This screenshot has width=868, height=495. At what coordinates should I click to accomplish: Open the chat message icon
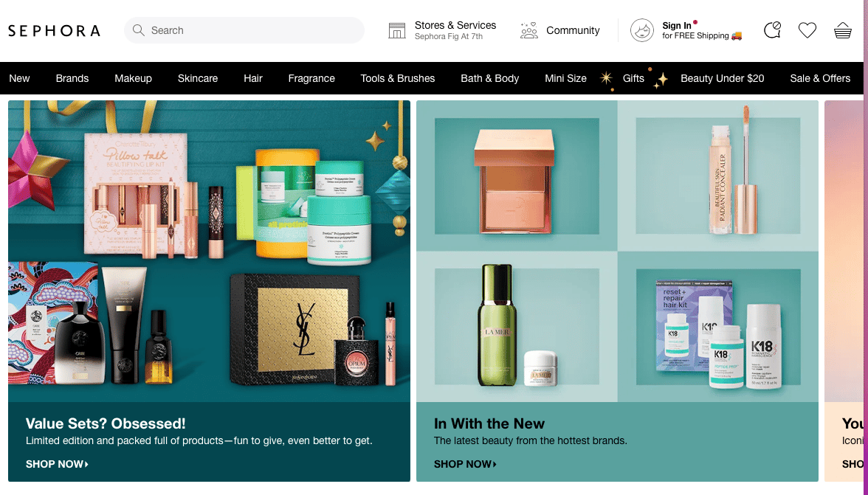tap(772, 30)
